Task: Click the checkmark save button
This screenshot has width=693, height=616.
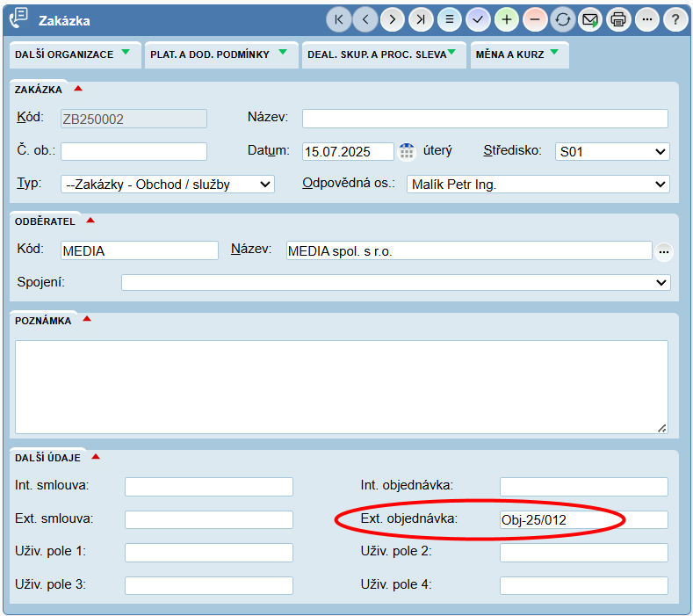Action: pyautogui.click(x=478, y=19)
